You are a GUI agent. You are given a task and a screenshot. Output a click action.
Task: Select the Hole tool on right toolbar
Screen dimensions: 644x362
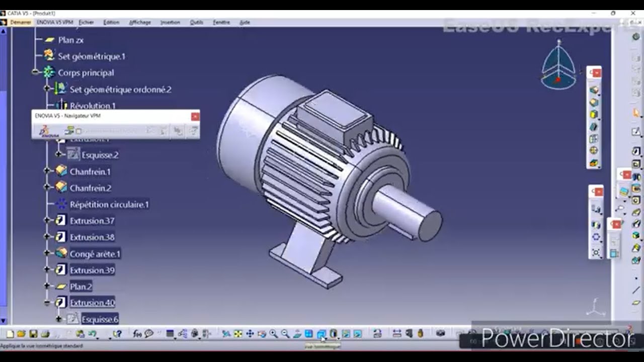click(636, 200)
